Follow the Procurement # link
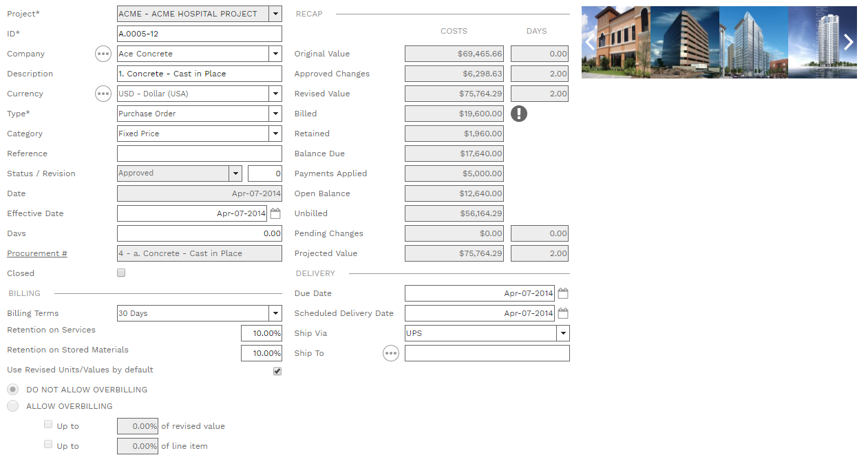This screenshot has height=464, width=868. [37, 253]
